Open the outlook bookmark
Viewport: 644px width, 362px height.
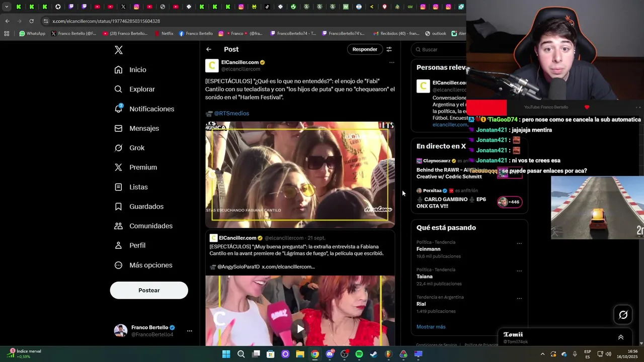click(436, 34)
